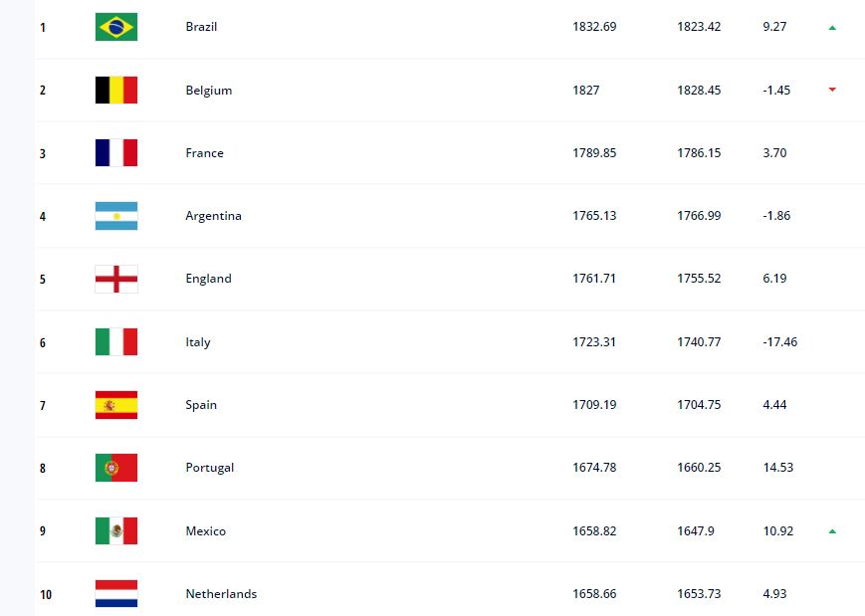Image resolution: width=865 pixels, height=616 pixels.
Task: Click Mexico's green up arrow indicator
Action: click(x=832, y=531)
